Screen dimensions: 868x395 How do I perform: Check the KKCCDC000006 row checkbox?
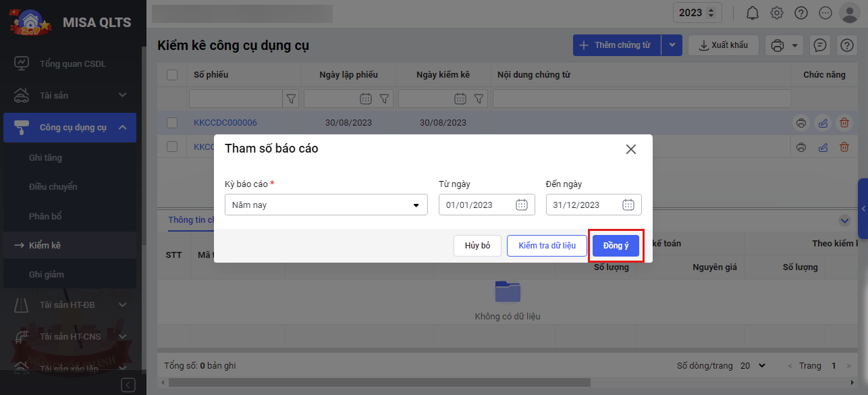172,123
